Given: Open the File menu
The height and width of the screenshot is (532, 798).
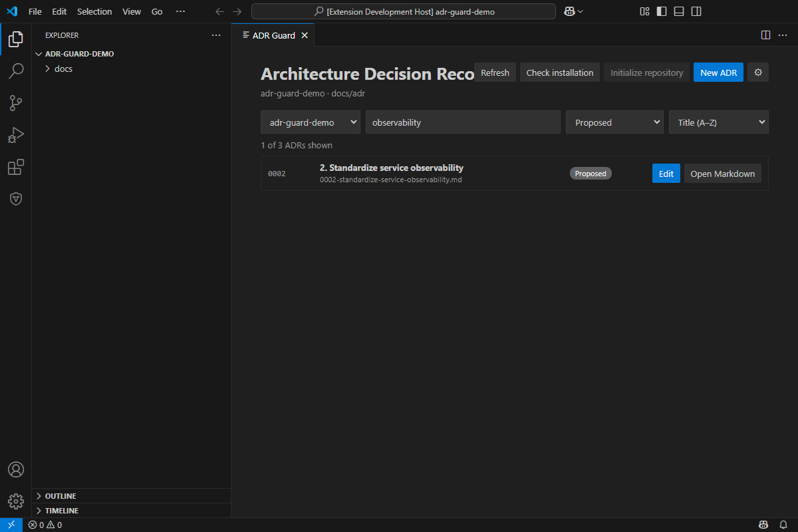Looking at the screenshot, I should [x=35, y=11].
